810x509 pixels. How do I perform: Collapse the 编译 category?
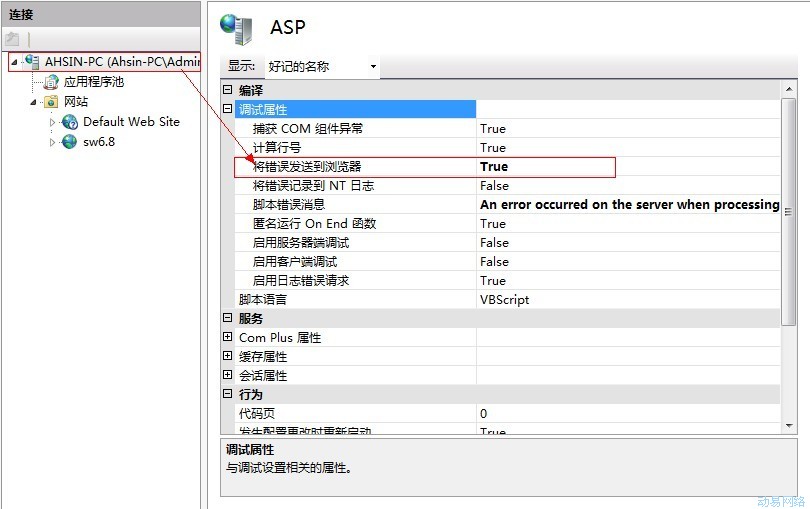228,91
